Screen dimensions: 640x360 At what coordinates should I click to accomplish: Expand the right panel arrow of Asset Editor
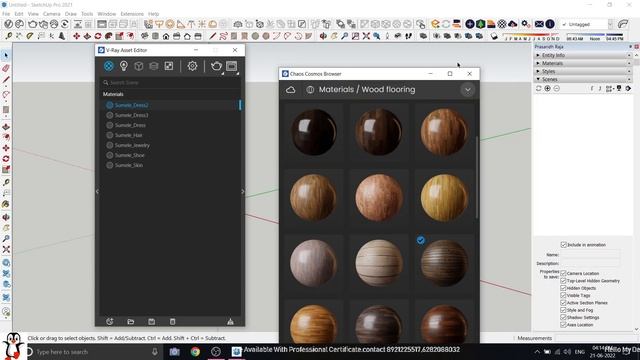coord(243,191)
